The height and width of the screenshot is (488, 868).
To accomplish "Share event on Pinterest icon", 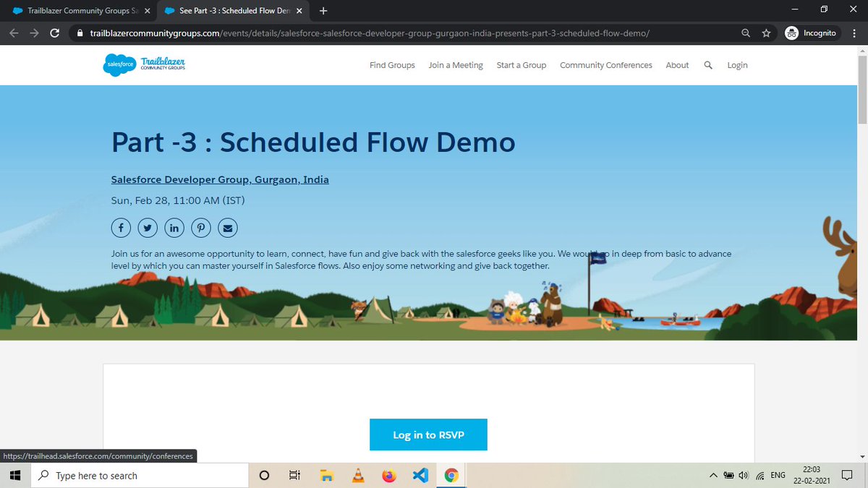I will pyautogui.click(x=201, y=228).
